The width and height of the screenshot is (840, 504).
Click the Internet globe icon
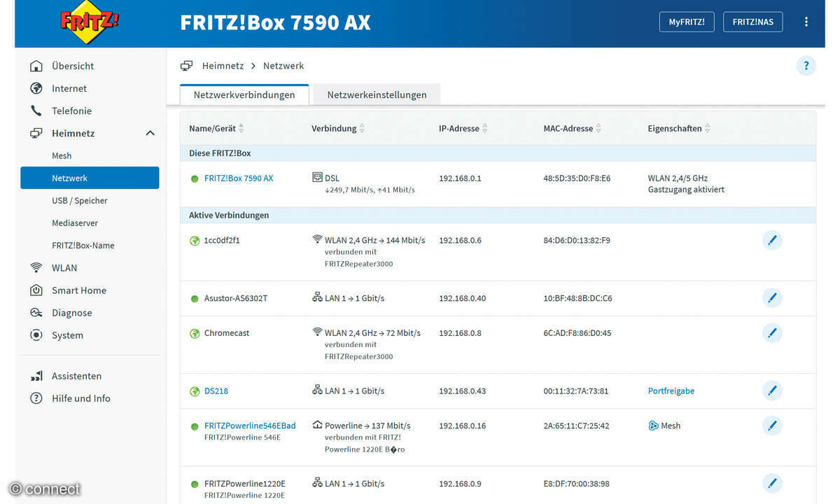click(x=36, y=88)
